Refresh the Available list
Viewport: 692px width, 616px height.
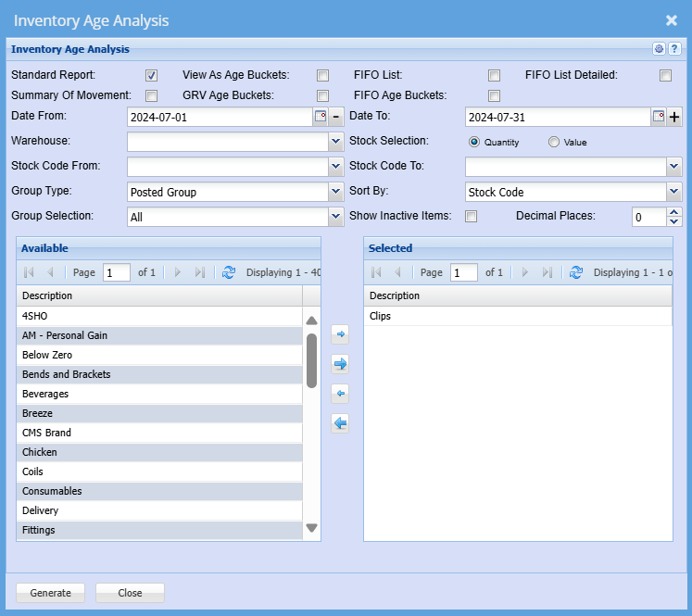point(229,272)
